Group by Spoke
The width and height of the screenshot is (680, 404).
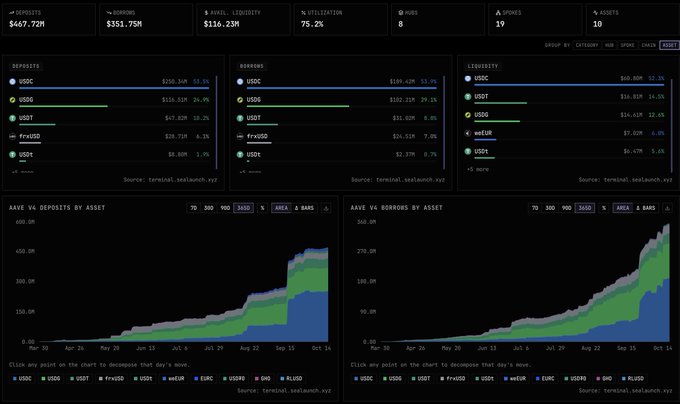click(627, 45)
